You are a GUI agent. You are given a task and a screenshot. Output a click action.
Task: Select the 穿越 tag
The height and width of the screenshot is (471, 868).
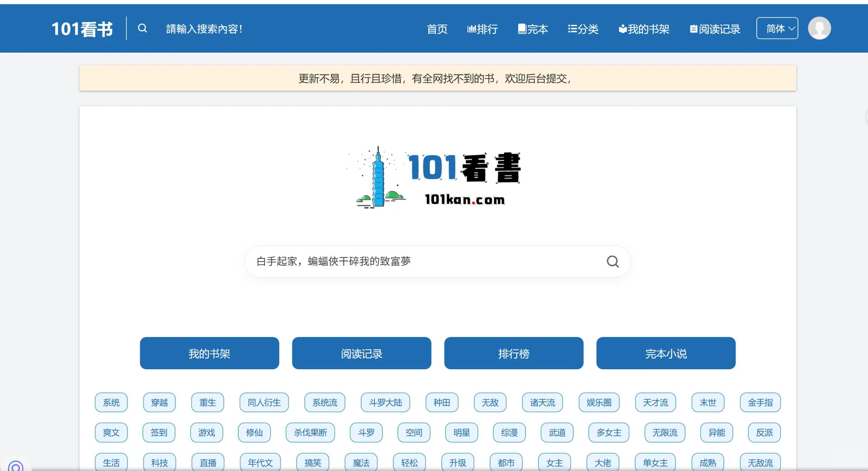(x=159, y=403)
